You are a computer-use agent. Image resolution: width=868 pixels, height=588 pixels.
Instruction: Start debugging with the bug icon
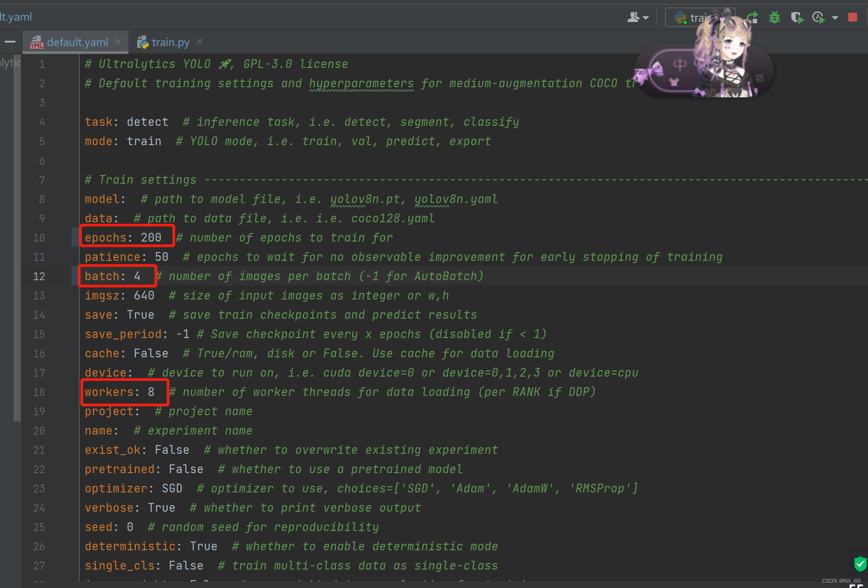775,17
